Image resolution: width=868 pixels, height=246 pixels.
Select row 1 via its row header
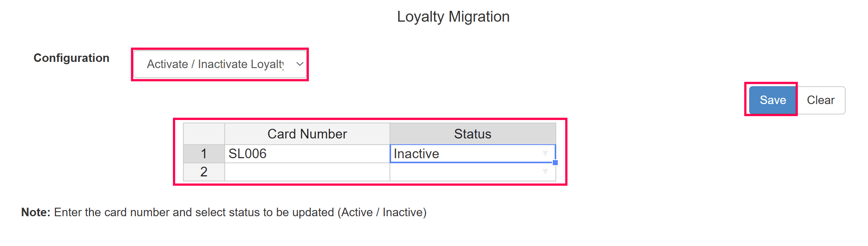coord(204,154)
